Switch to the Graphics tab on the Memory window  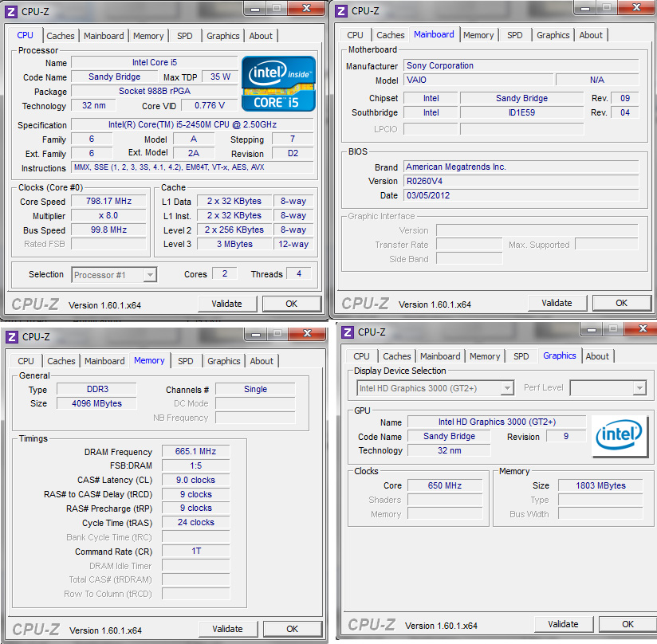[x=223, y=361]
